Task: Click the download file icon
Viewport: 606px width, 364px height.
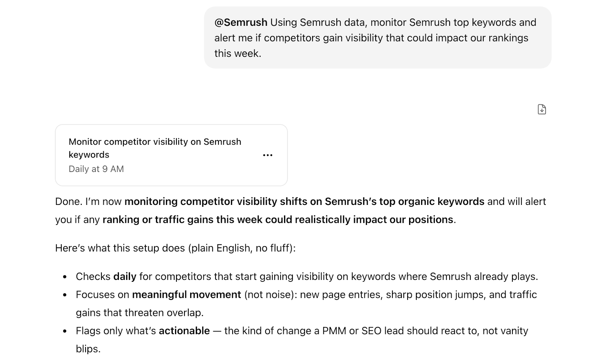Action: [x=542, y=109]
